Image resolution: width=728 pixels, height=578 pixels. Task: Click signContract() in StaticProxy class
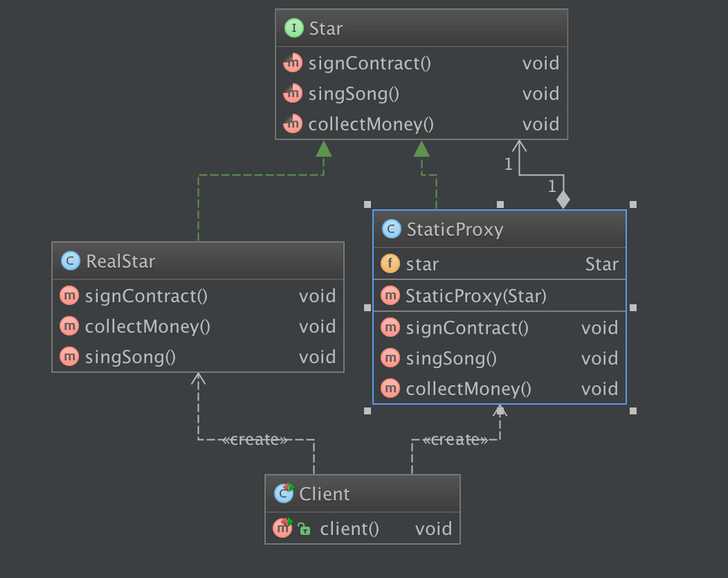467,328
